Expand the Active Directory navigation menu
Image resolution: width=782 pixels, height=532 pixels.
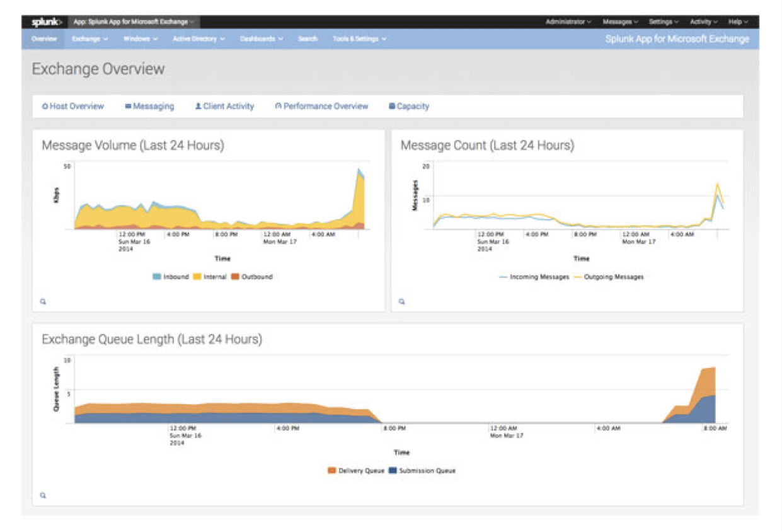[x=199, y=39]
